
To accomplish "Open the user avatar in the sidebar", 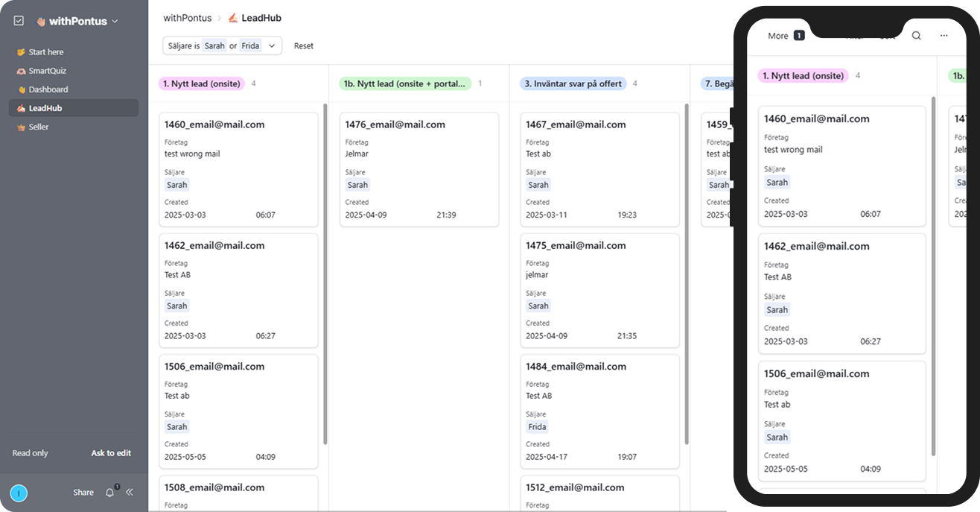I will pos(19,493).
